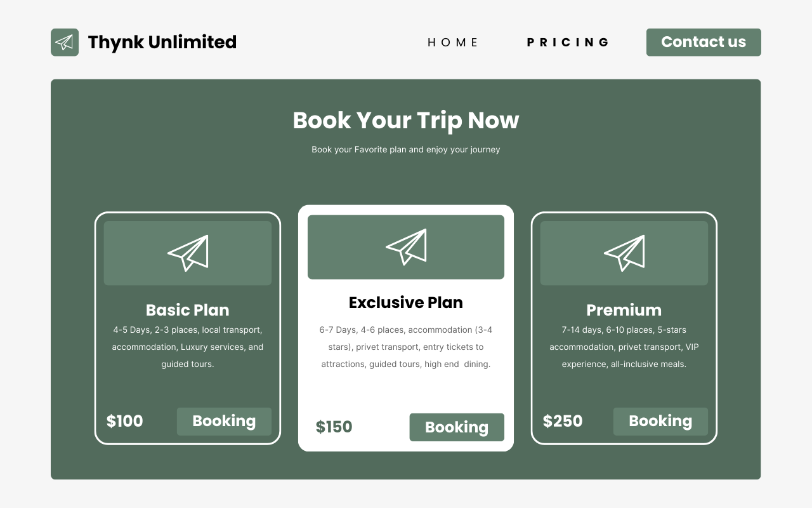Click the $250 price label

coord(563,422)
